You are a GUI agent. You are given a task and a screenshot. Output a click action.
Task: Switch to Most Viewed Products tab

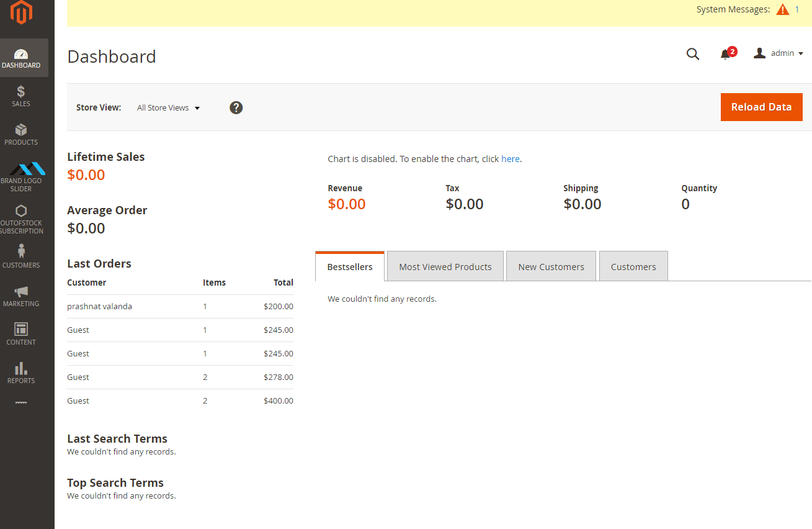445,267
